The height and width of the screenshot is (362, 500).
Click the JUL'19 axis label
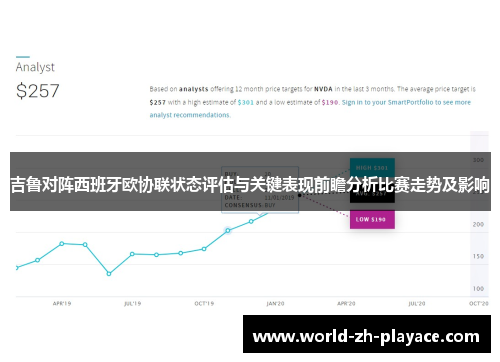133,303
